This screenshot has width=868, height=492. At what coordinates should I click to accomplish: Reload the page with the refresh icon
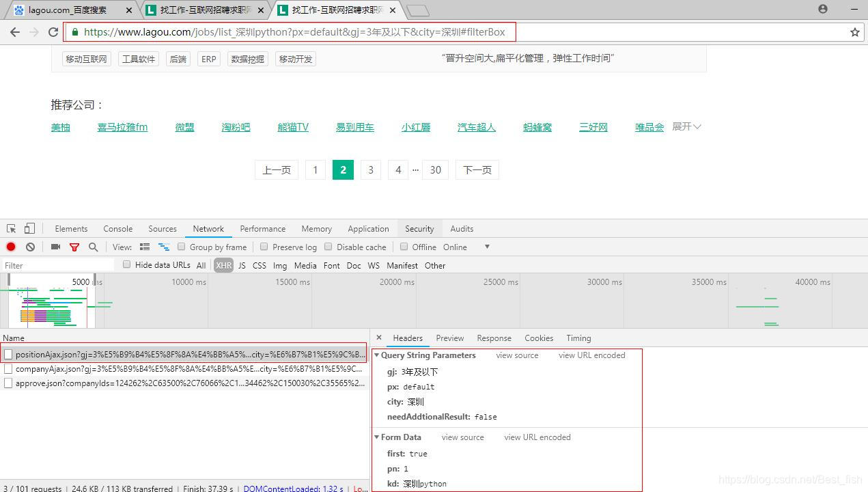tap(53, 32)
